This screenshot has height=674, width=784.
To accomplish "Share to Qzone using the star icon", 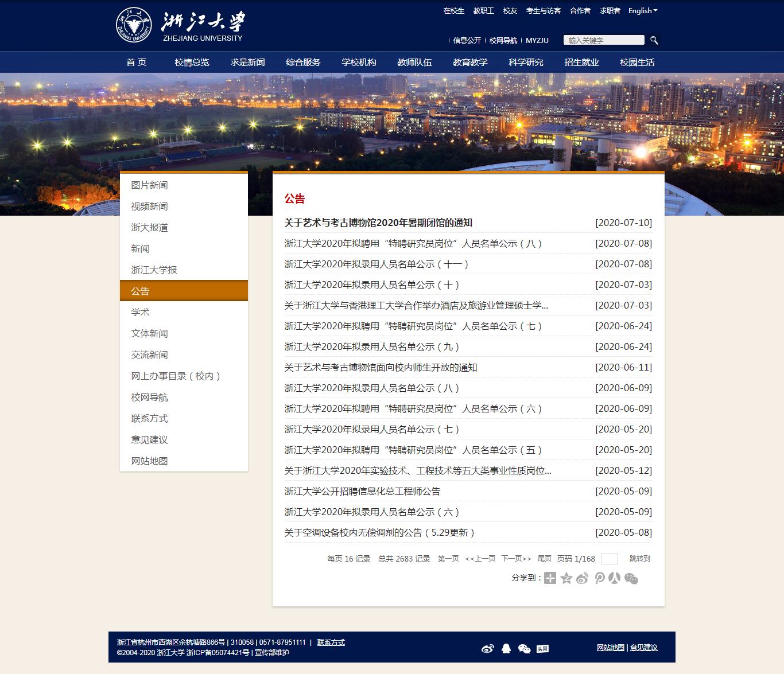I will (566, 579).
